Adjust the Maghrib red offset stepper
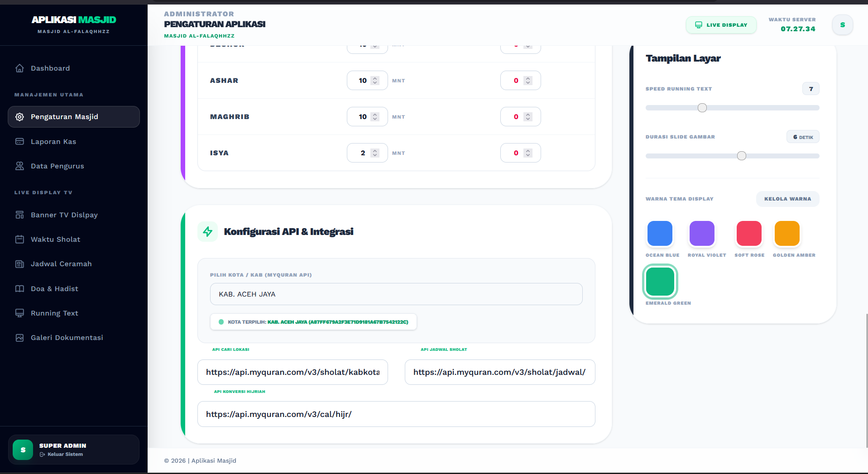Viewport: 868px width, 474px height. click(528, 117)
